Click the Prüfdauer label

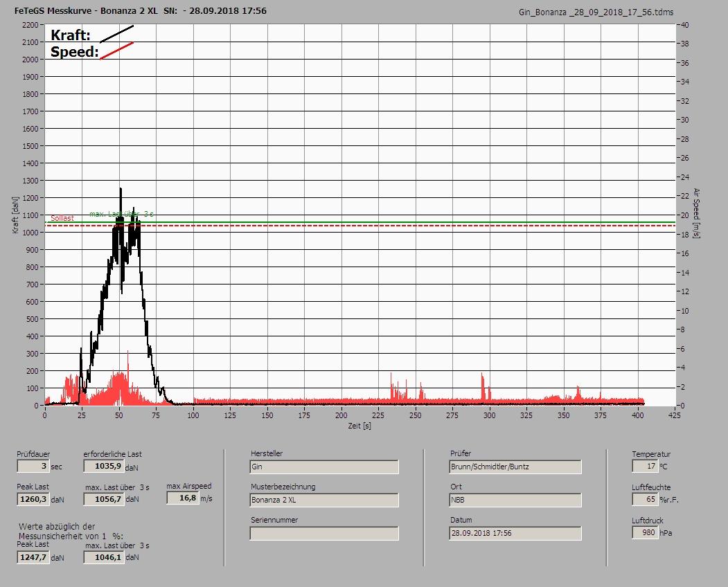pos(33,454)
